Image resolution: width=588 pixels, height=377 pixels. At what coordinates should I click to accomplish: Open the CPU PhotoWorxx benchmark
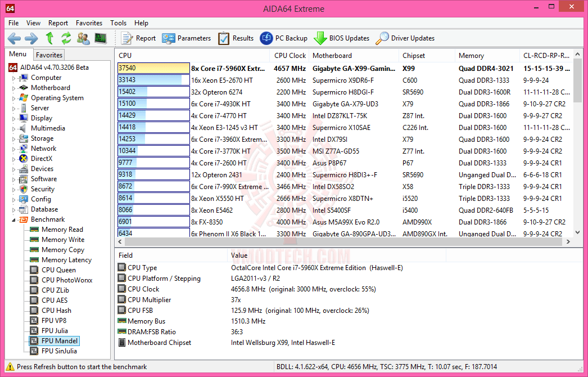coord(67,280)
